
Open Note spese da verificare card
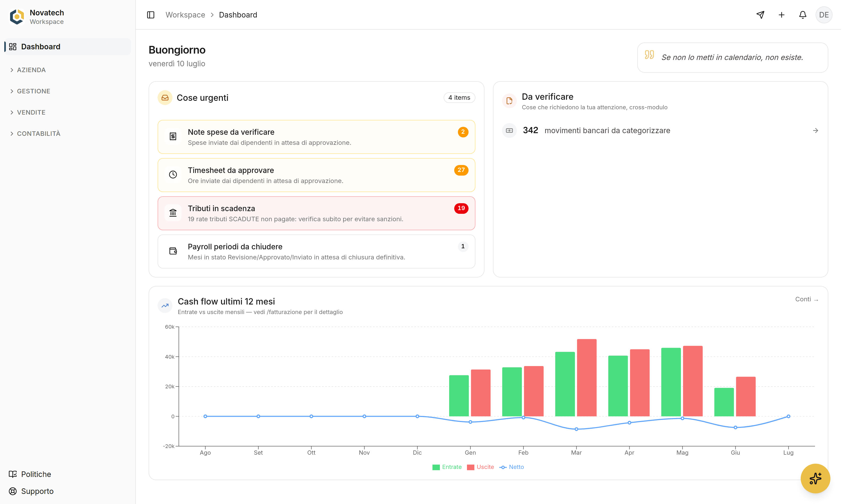(316, 137)
